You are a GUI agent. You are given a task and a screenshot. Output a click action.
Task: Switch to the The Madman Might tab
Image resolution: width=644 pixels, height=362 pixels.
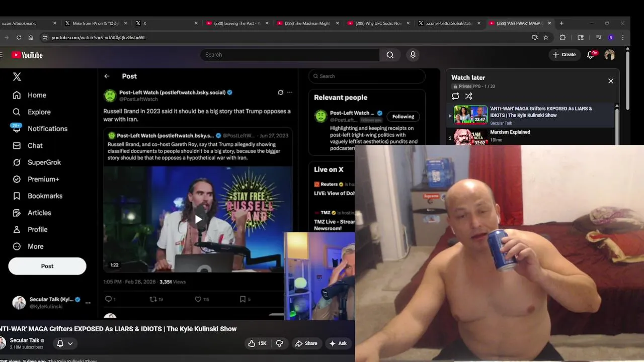click(307, 23)
